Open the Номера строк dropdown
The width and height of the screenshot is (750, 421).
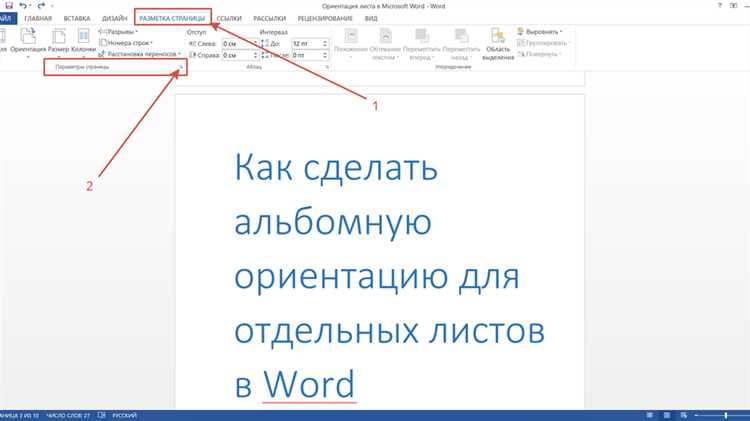click(x=126, y=43)
